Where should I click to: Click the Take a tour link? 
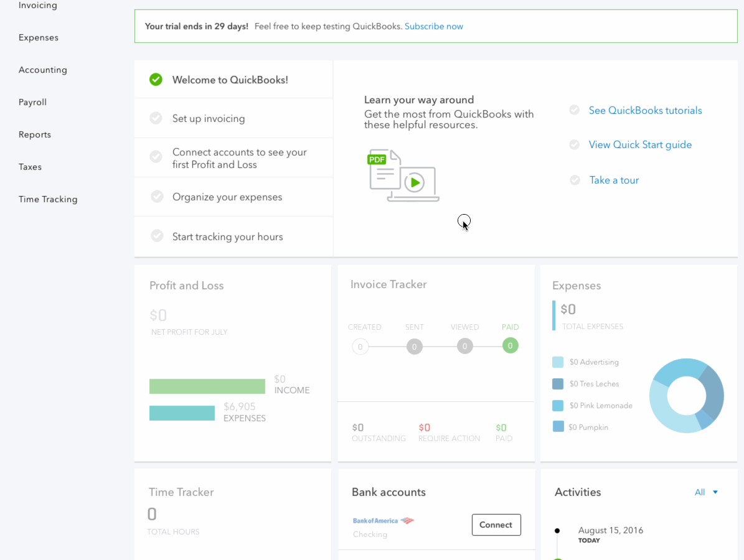click(614, 180)
